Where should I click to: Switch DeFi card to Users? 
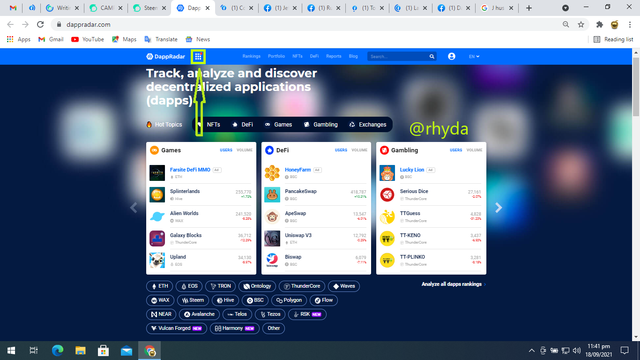coord(341,150)
